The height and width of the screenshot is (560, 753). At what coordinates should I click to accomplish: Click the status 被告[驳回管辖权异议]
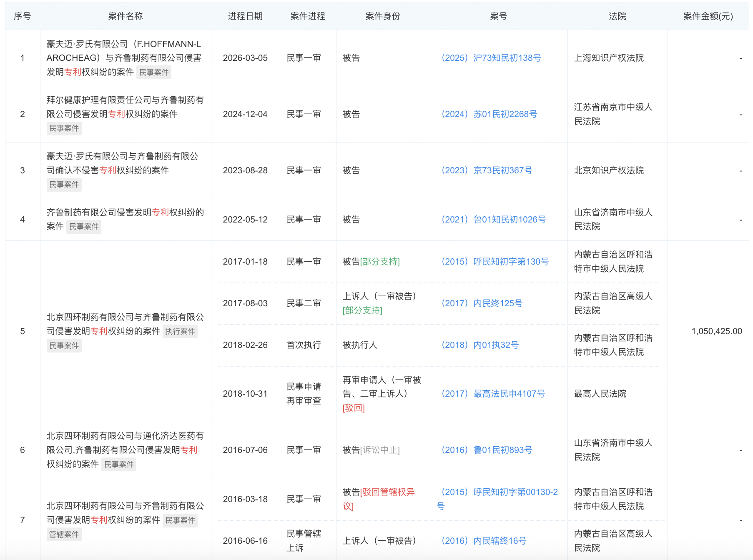tap(379, 499)
